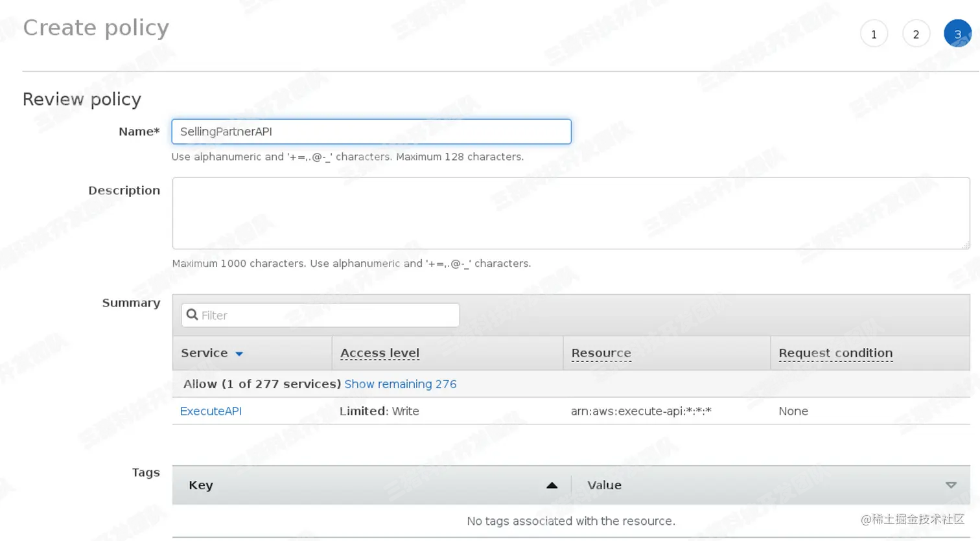Click the search magnifier in Filter box
The width and height of the screenshot is (980, 541).
(x=192, y=315)
